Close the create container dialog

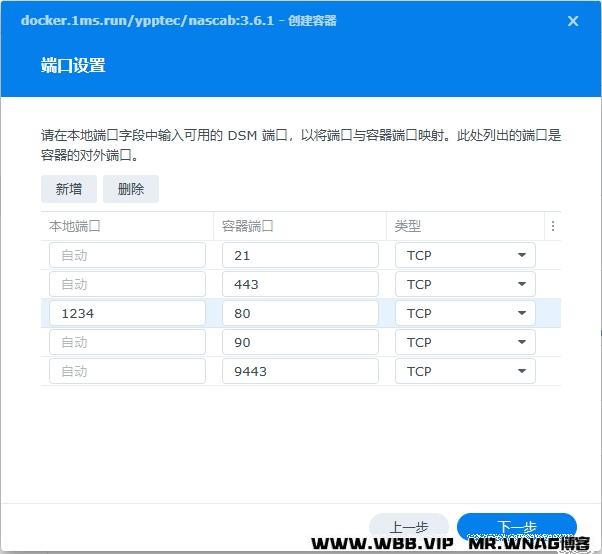coord(573,20)
